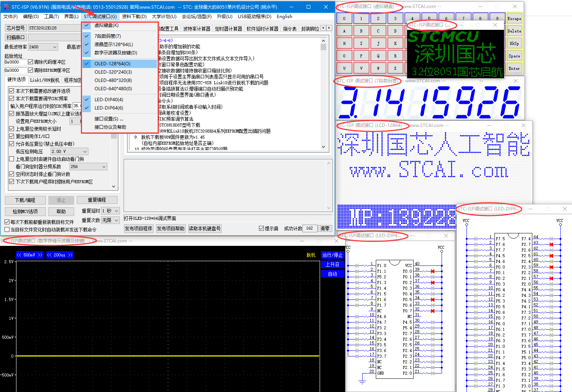Toggle 本次下载需要修改硬件选项 checkbox
This screenshot has width=572, height=392.
coord(12,91)
